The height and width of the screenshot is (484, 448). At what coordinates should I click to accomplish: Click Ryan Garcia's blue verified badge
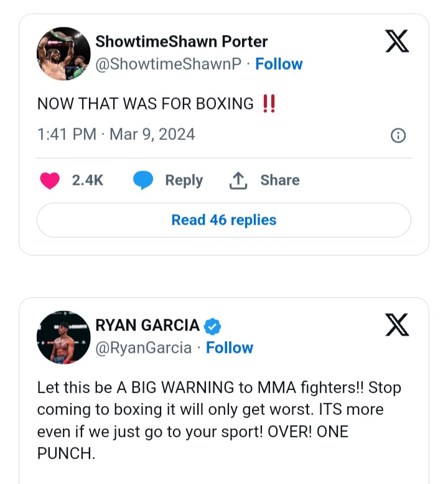[x=213, y=325]
